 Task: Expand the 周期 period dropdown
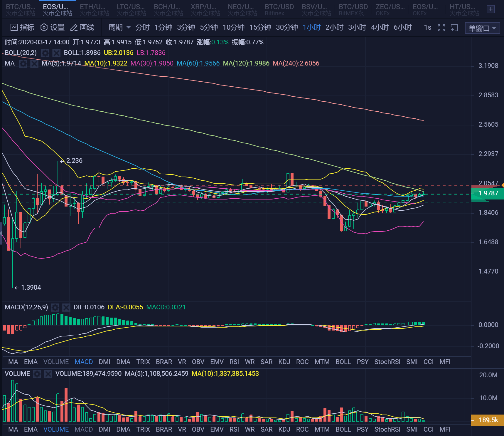[x=119, y=28]
